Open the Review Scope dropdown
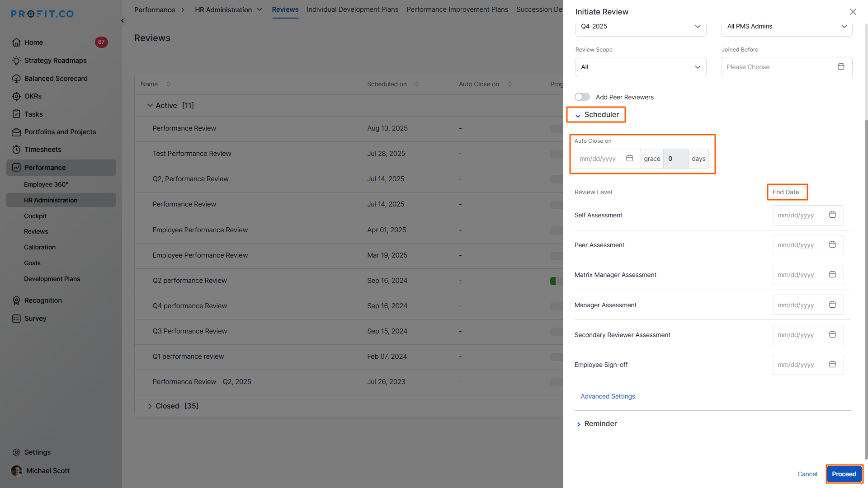This screenshot has width=868, height=488. pyautogui.click(x=641, y=67)
